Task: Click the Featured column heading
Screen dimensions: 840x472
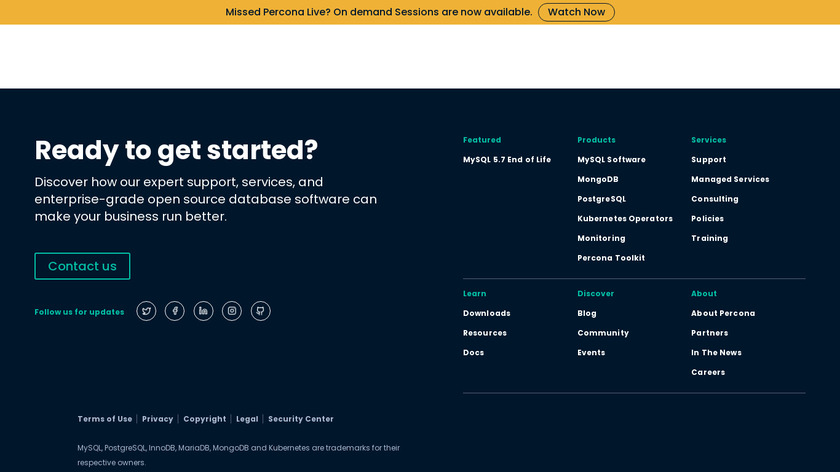Action: [x=482, y=140]
